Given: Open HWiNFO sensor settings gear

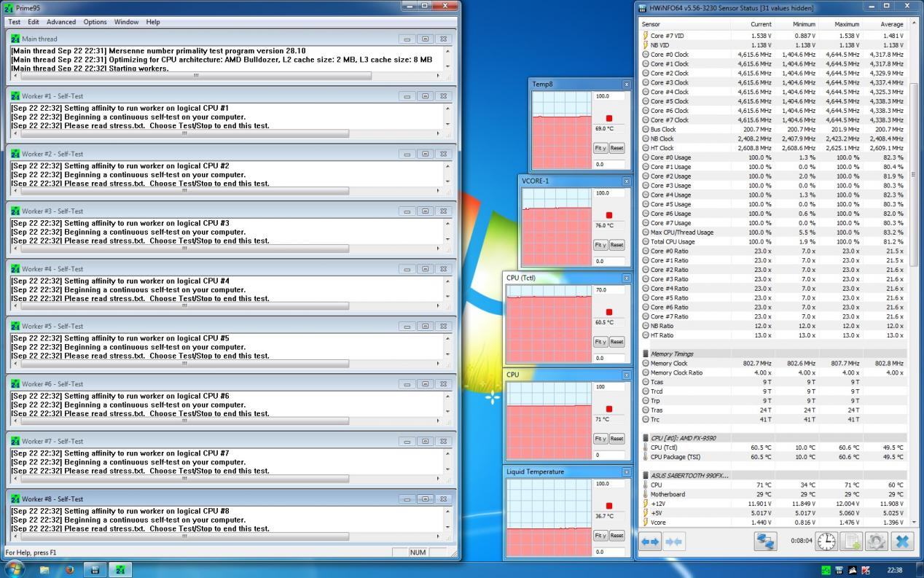Looking at the screenshot, I should click(x=876, y=542).
